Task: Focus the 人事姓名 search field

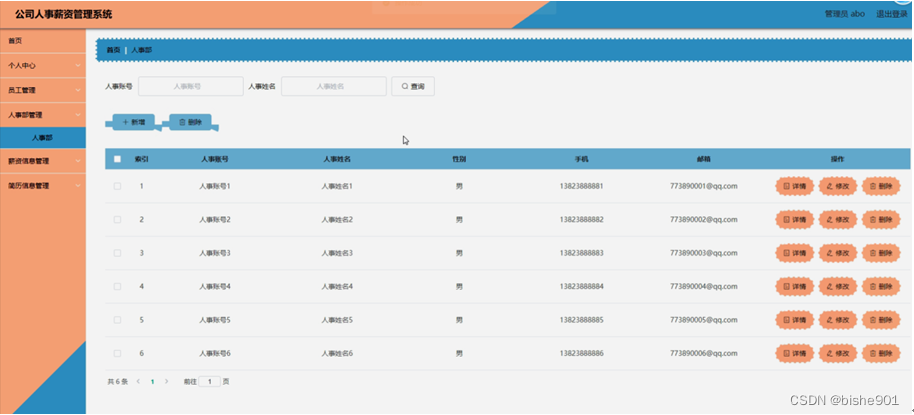Action: [333, 86]
